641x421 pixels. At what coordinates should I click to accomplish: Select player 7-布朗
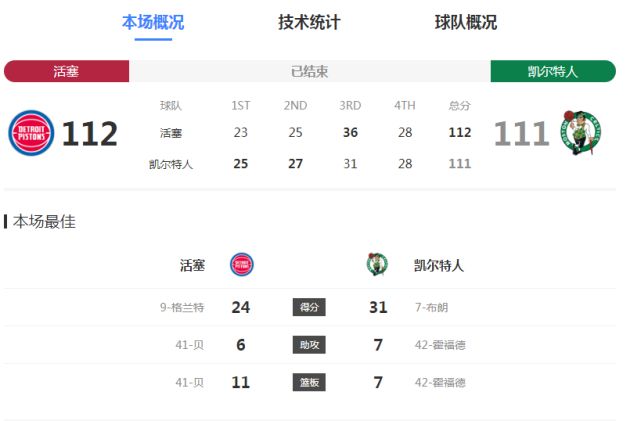coord(435,307)
